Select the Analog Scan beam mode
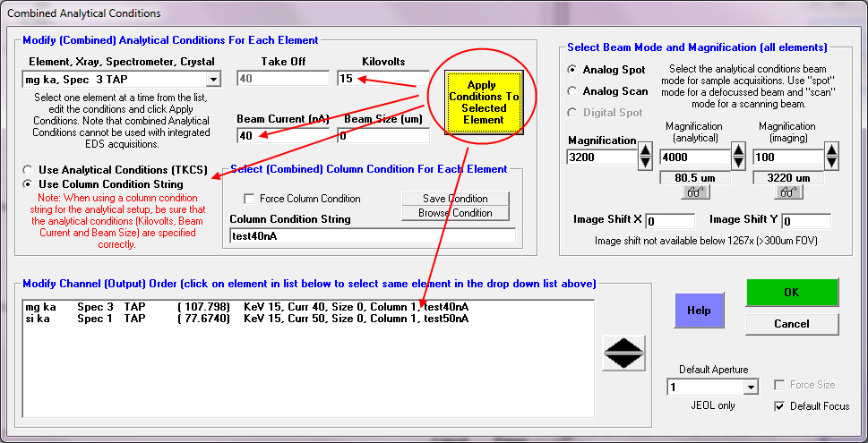Viewport: 868px width, 443px height. point(573,91)
